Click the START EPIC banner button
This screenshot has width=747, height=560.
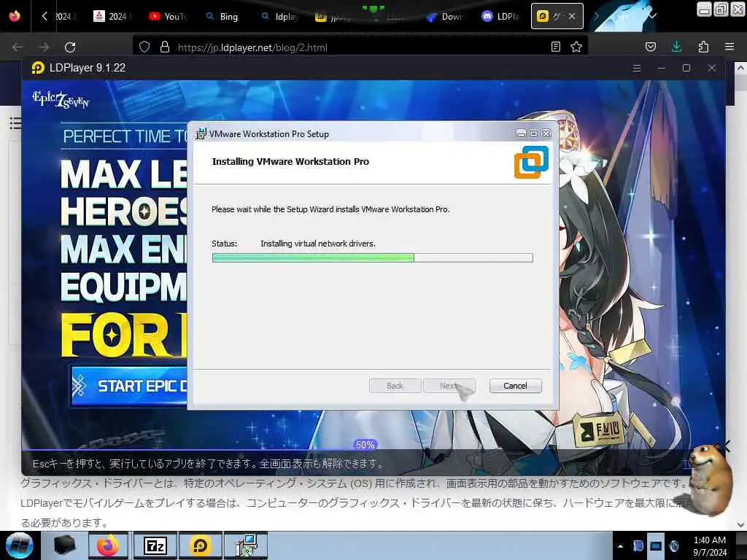tap(129, 386)
